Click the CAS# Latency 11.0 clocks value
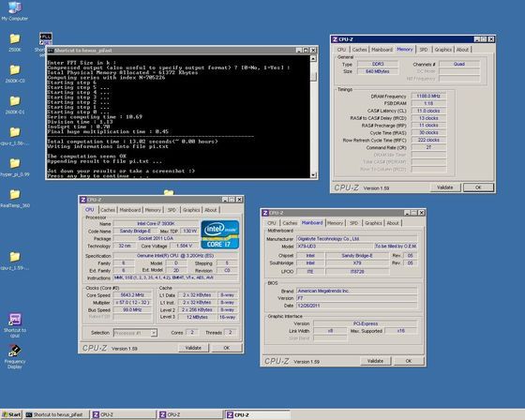Image resolution: width=525 pixels, height=420 pixels. pos(428,111)
